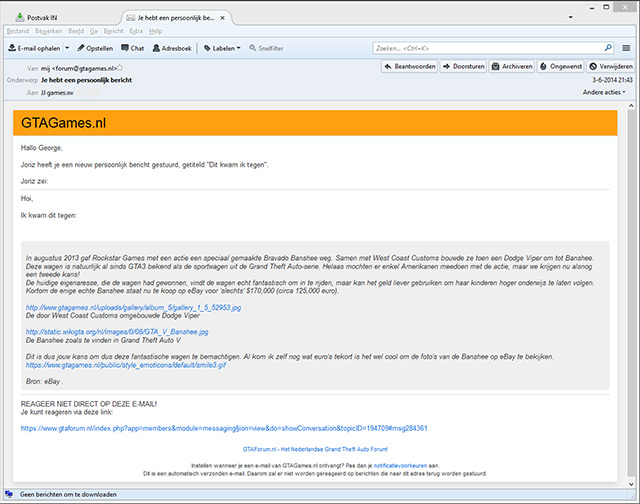The image size is (640, 504).
Task: Compose new message with Opstellen
Action: [x=95, y=48]
